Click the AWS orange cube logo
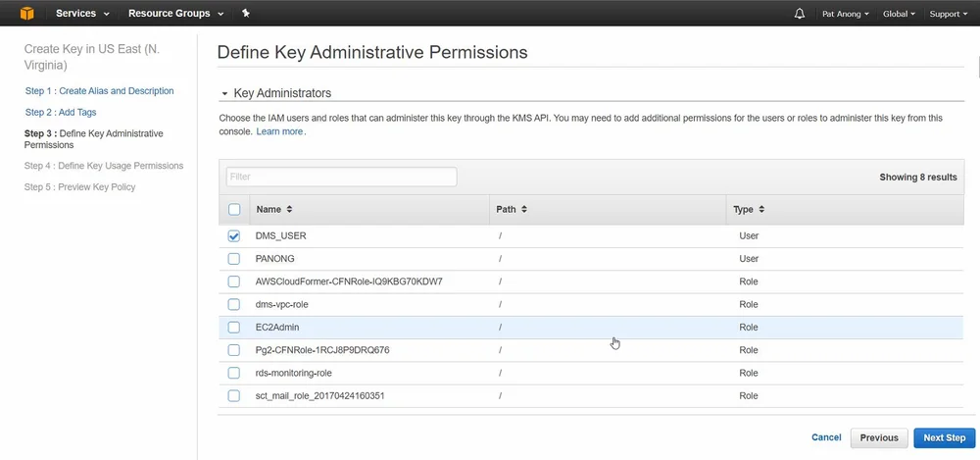 (27, 14)
